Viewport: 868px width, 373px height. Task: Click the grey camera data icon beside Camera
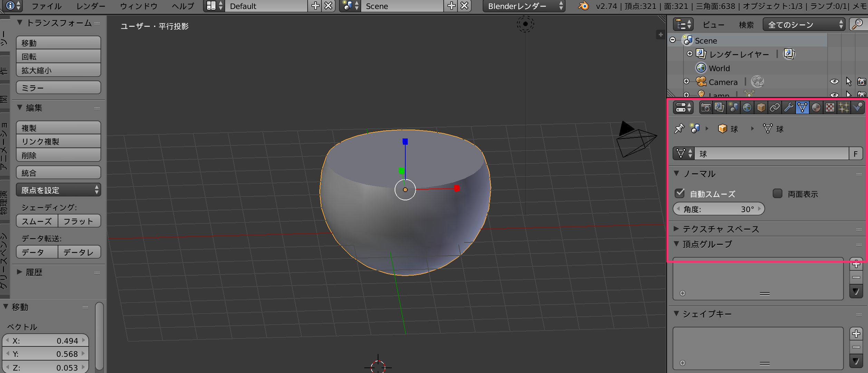758,82
